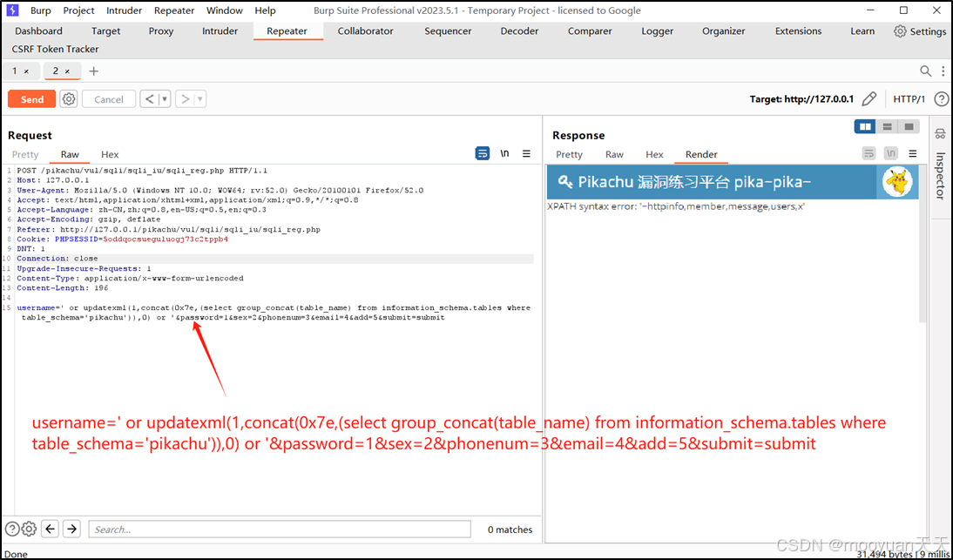
Task: Switch Request view to Hex
Action: tap(110, 154)
